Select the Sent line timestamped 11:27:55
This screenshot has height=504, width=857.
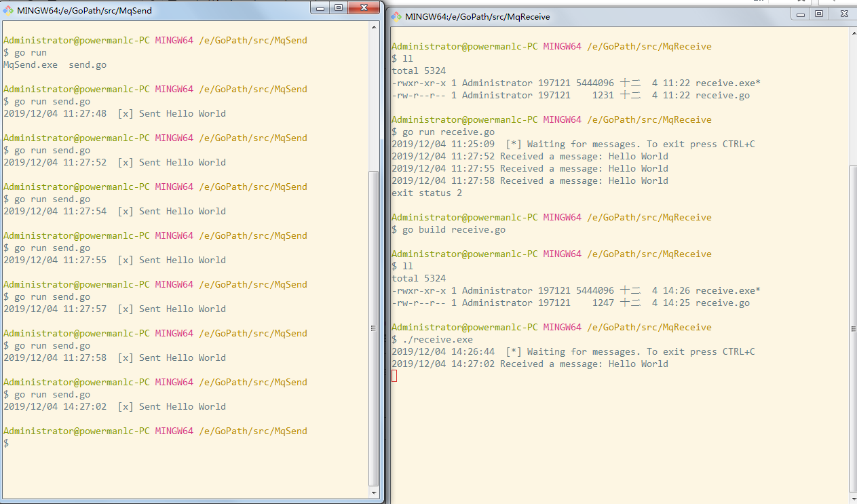pos(115,260)
